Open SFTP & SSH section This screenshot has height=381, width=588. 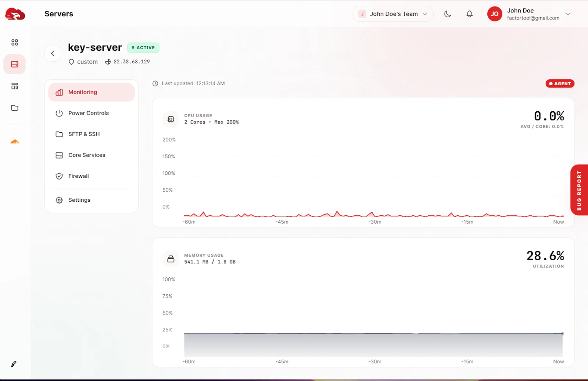pyautogui.click(x=92, y=134)
